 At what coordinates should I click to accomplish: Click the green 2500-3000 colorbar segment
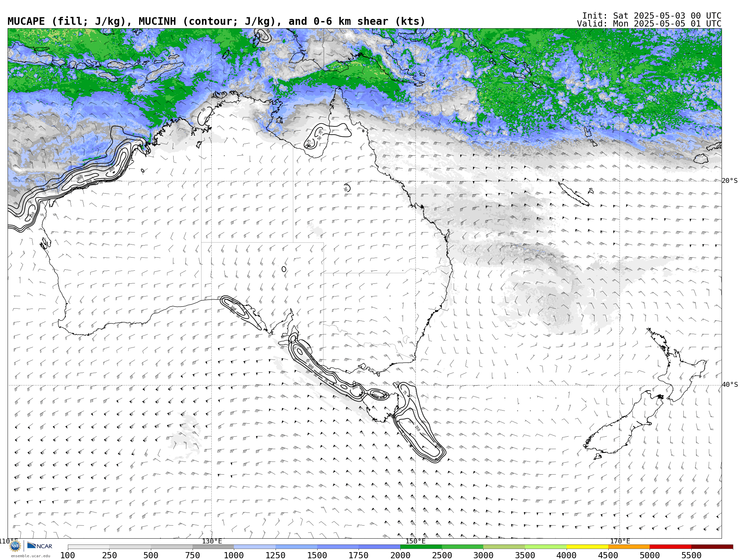coord(463,547)
